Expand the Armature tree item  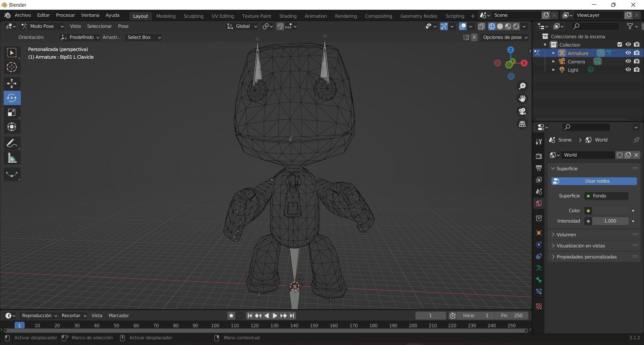[x=553, y=53]
